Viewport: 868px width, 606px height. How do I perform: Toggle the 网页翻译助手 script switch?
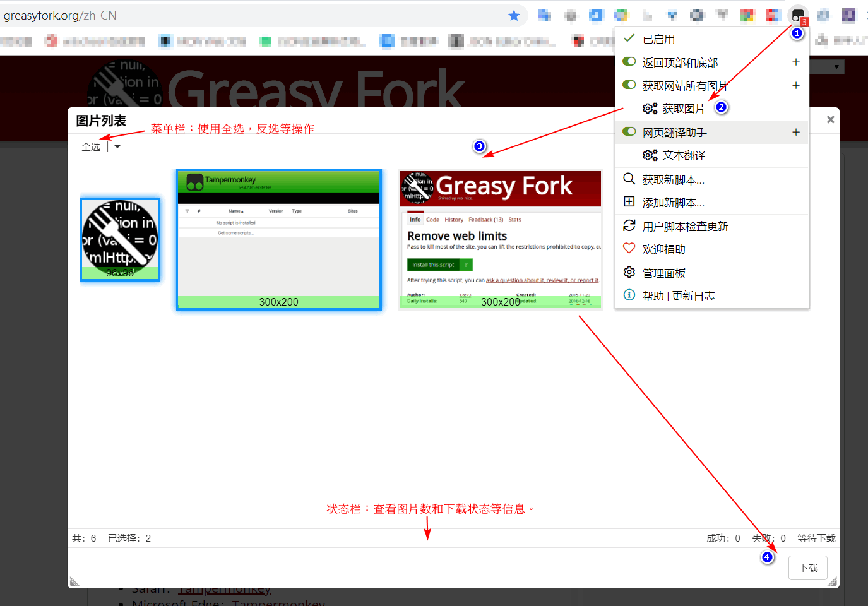coord(629,132)
